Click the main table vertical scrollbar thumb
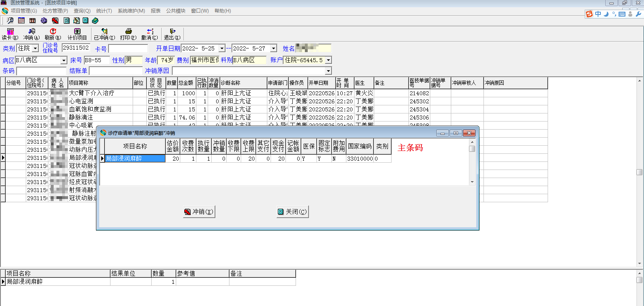This screenshot has height=306, width=644. click(x=639, y=172)
